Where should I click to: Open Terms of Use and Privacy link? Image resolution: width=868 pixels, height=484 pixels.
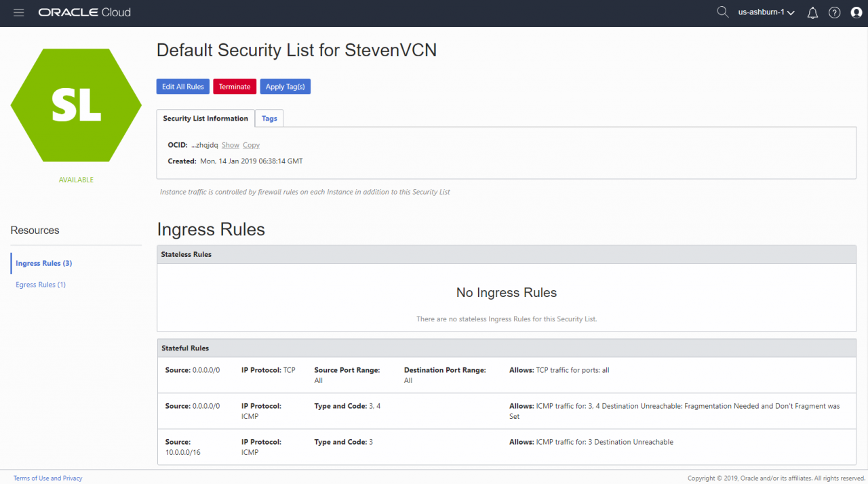pyautogui.click(x=47, y=479)
